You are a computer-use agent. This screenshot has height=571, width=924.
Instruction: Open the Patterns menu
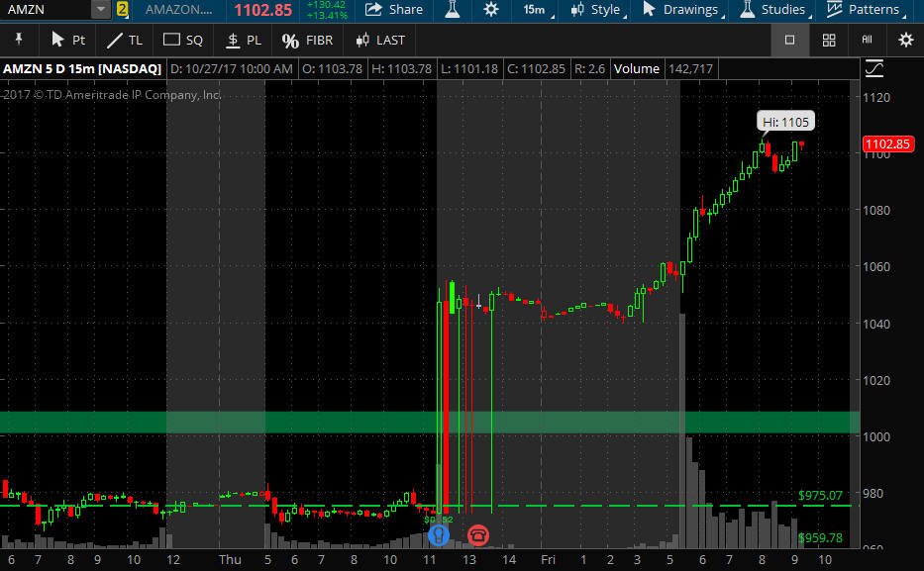click(x=865, y=10)
